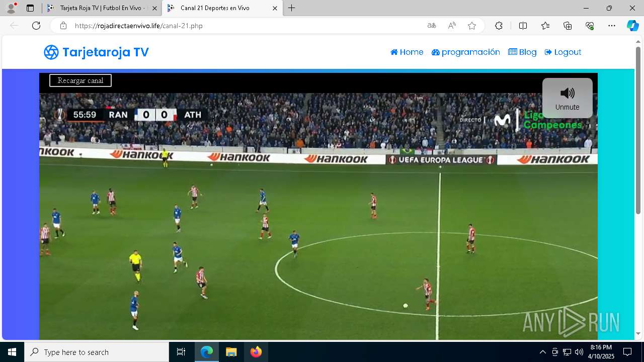
Task: Open Firefox from the taskbar
Action: [256, 352]
